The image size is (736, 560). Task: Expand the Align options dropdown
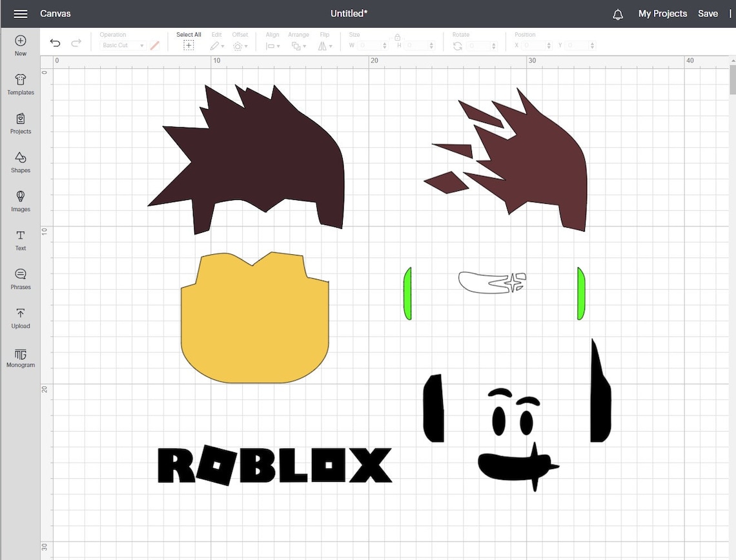[272, 45]
